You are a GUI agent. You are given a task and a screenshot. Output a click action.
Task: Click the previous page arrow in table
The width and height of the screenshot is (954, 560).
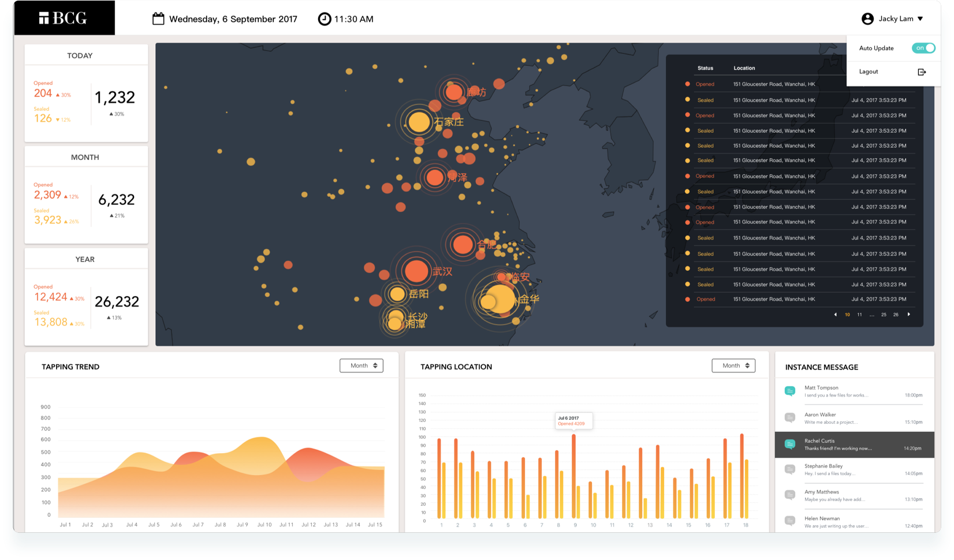click(x=835, y=315)
